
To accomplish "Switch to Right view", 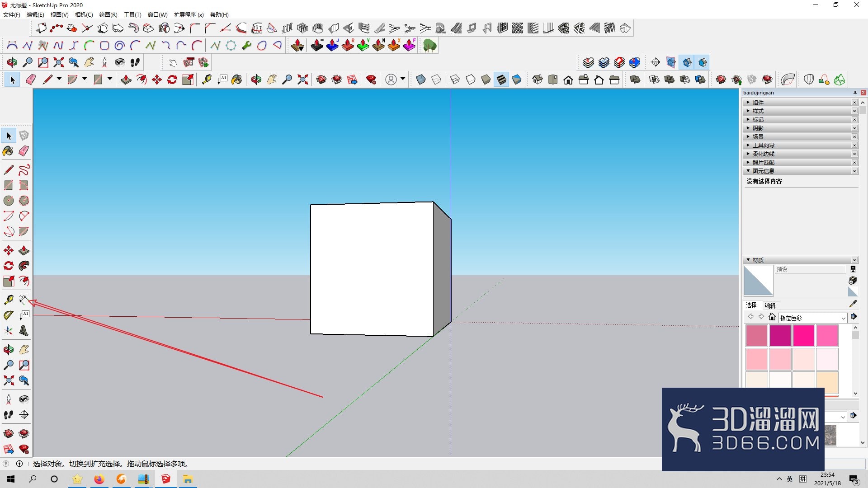I will click(x=584, y=80).
